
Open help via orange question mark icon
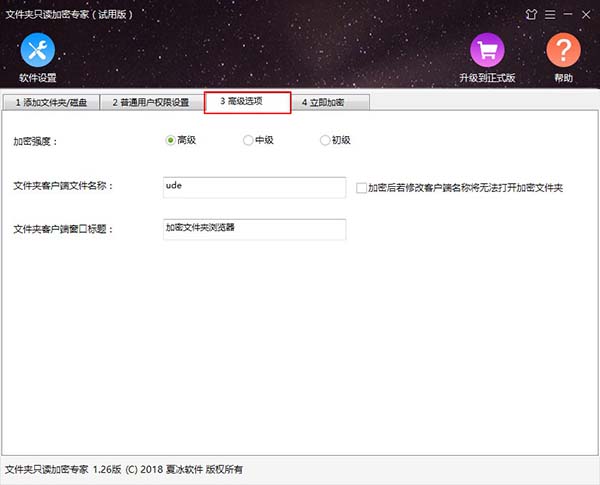click(x=563, y=50)
